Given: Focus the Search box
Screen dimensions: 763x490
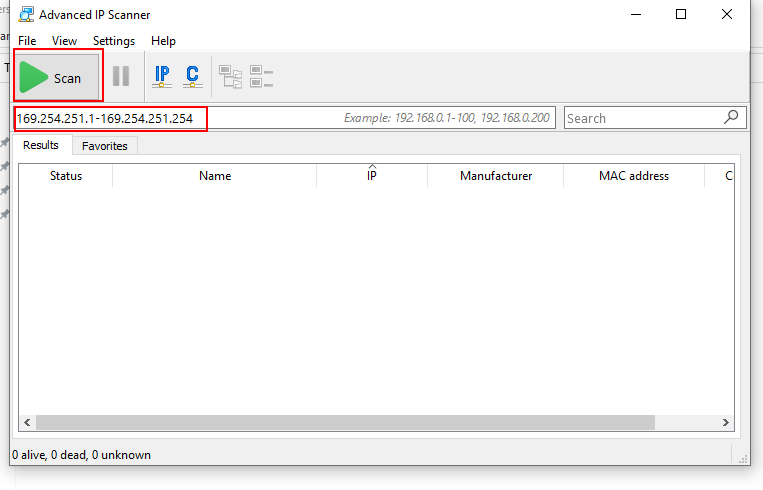Looking at the screenshot, I should [x=655, y=118].
